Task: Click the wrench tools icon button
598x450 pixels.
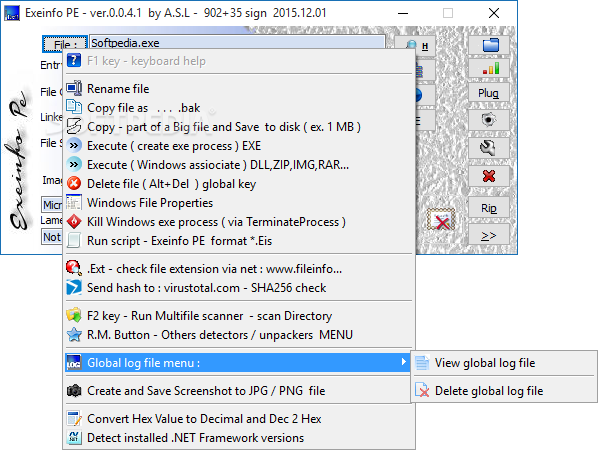Action: 489,148
